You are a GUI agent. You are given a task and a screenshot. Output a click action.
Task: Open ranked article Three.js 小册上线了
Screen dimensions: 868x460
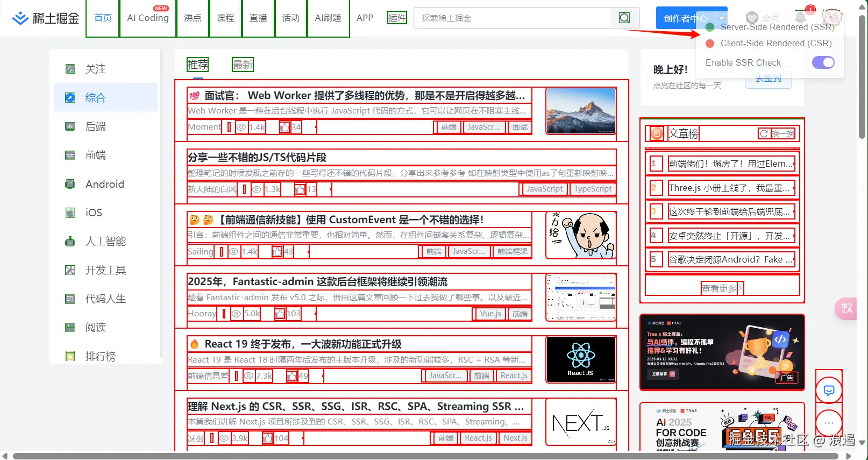tap(730, 188)
